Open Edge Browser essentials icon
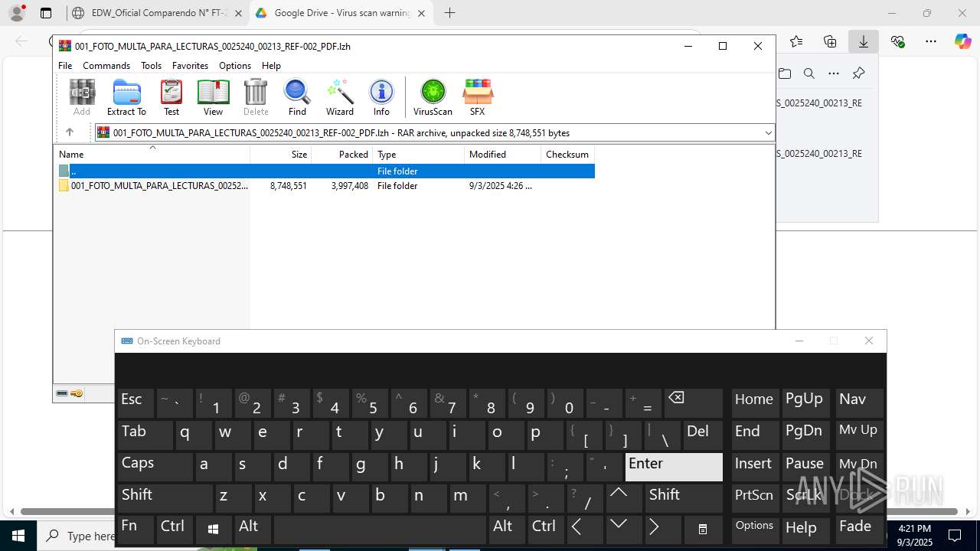980x551 pixels. click(897, 41)
